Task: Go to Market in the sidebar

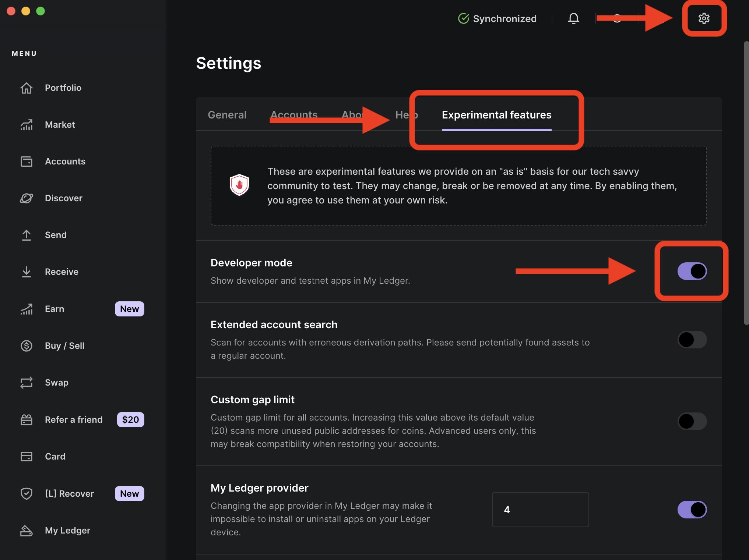Action: (60, 125)
